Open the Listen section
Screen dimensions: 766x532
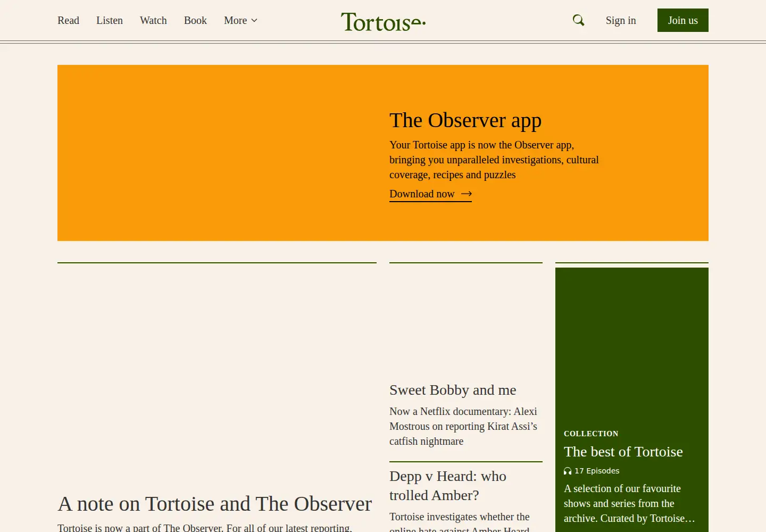pyautogui.click(x=110, y=20)
